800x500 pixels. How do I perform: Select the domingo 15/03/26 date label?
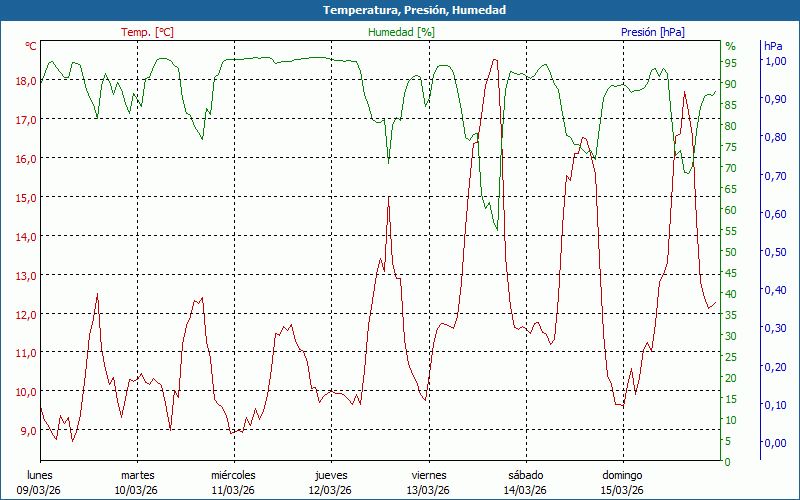tap(622, 483)
